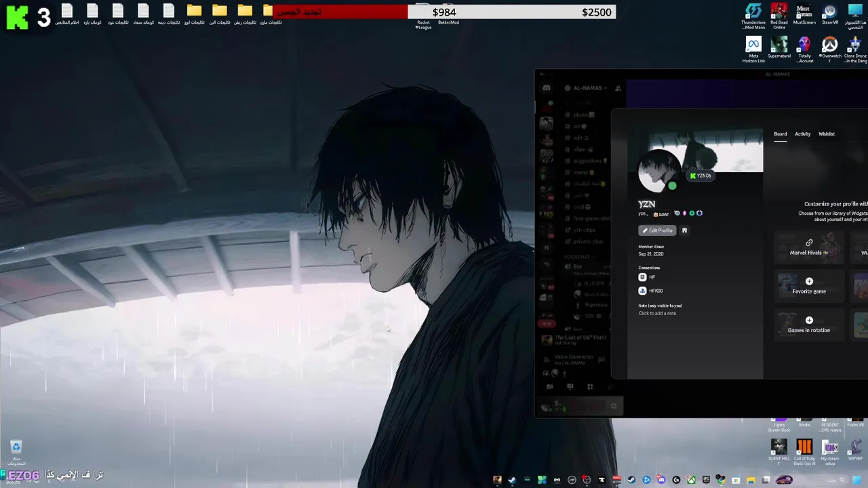Open the This PC monitor desktop icon
The width and height of the screenshot is (868, 488).
[855, 16]
